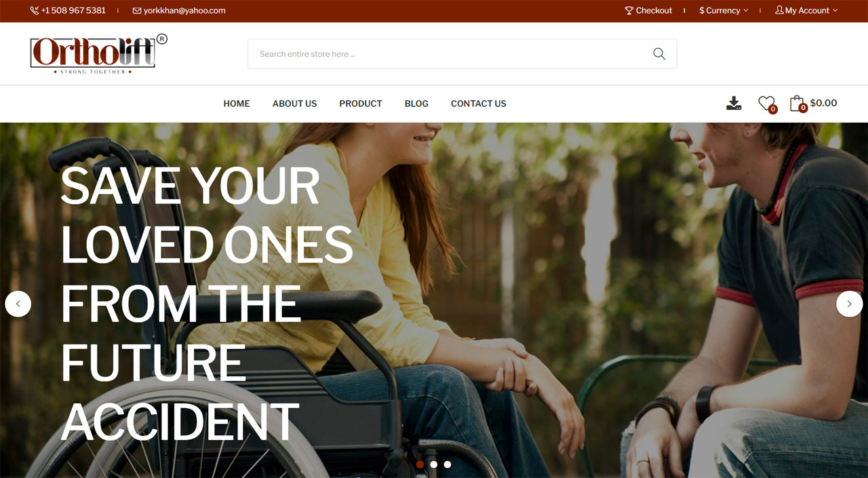Open the PRODUCT menu item

[x=361, y=104]
